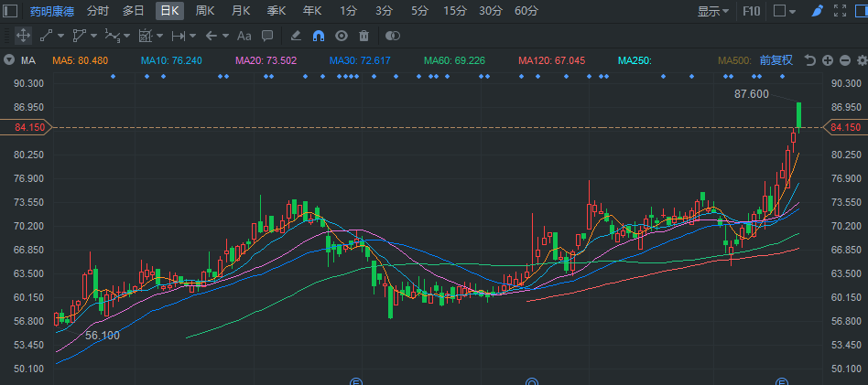Image resolution: width=868 pixels, height=385 pixels.
Task: Toggle the overlapping circles overlay switch
Action: 393,36
